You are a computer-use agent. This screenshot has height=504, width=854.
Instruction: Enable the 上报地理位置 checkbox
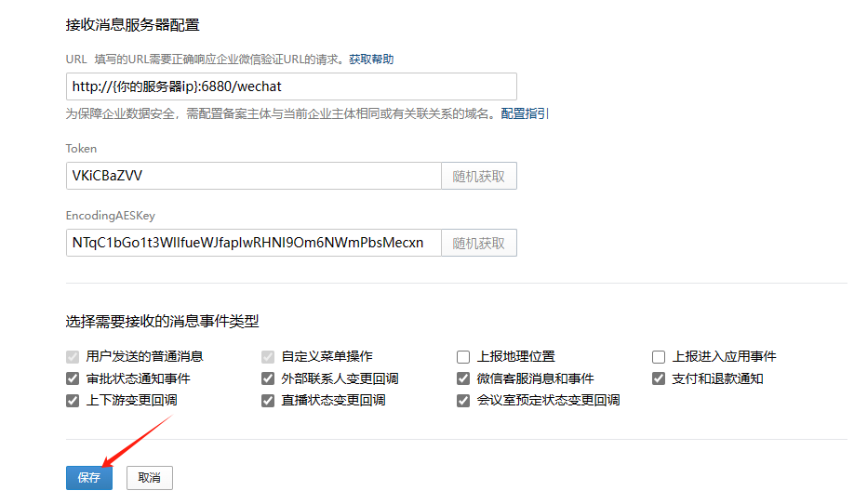coord(463,356)
